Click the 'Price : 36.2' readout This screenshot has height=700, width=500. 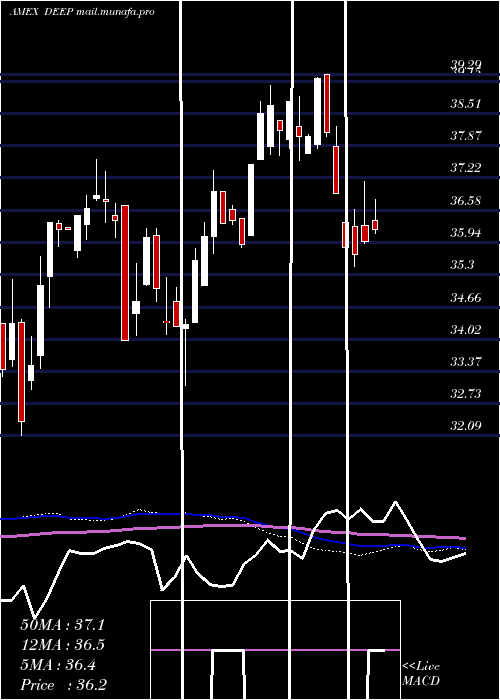tap(64, 685)
